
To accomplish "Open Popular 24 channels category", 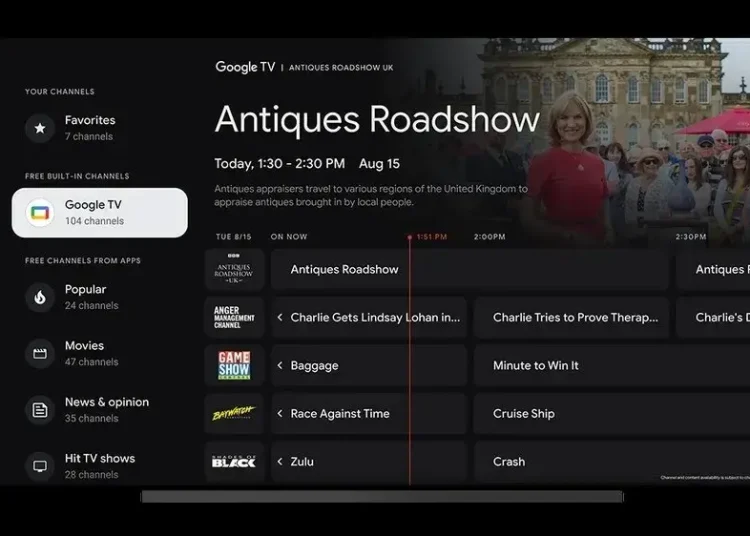I will pyautogui.click(x=99, y=297).
